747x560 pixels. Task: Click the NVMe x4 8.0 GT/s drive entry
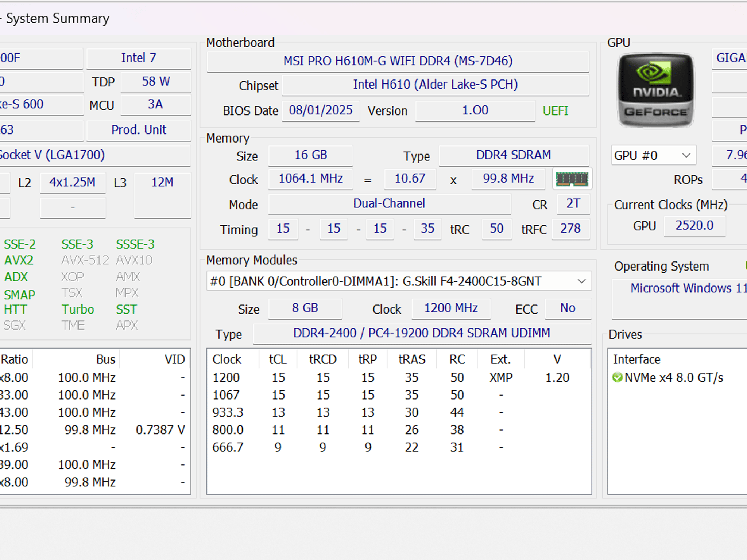[x=673, y=378]
